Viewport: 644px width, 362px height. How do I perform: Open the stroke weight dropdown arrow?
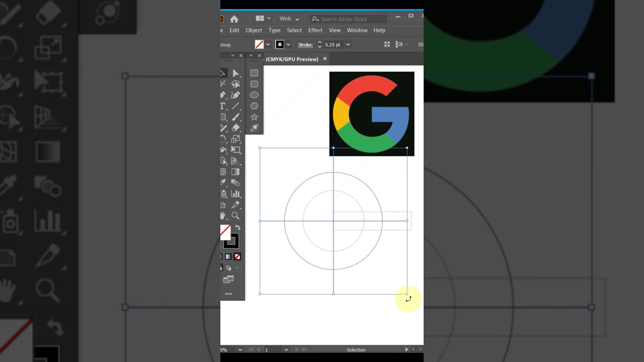[x=348, y=45]
